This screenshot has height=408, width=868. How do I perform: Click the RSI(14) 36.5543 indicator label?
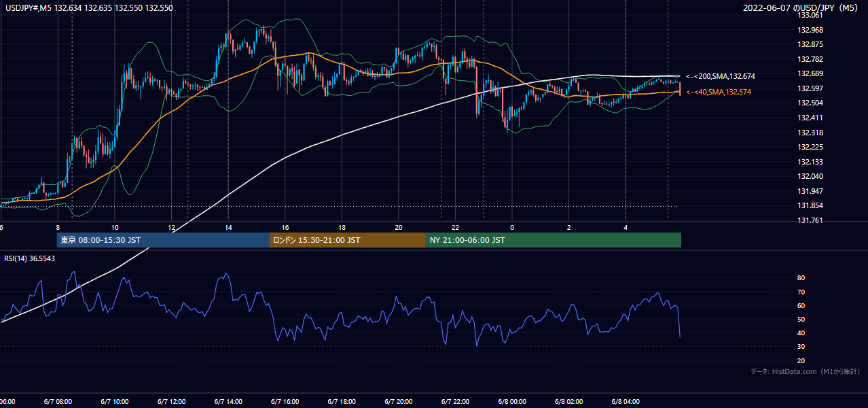(x=30, y=258)
